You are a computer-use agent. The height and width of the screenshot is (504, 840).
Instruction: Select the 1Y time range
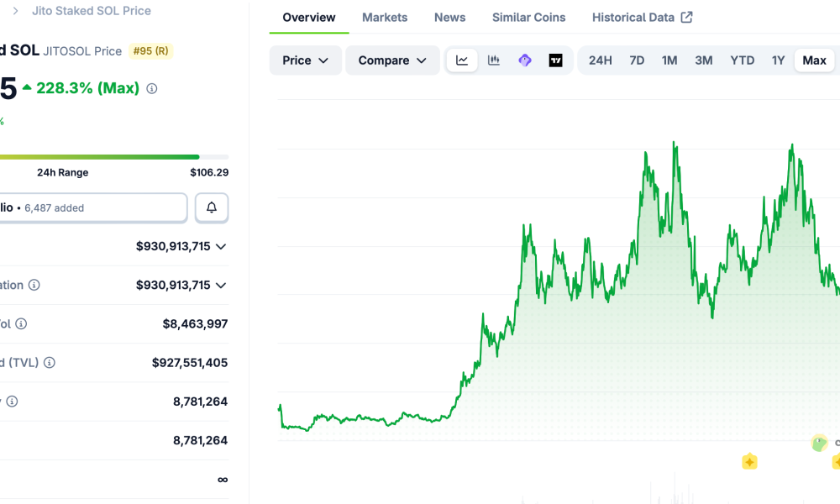pos(778,60)
